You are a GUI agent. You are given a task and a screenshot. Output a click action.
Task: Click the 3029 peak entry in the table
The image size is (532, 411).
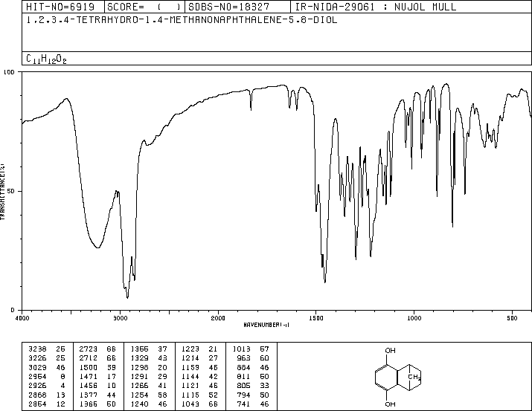[x=47, y=367]
